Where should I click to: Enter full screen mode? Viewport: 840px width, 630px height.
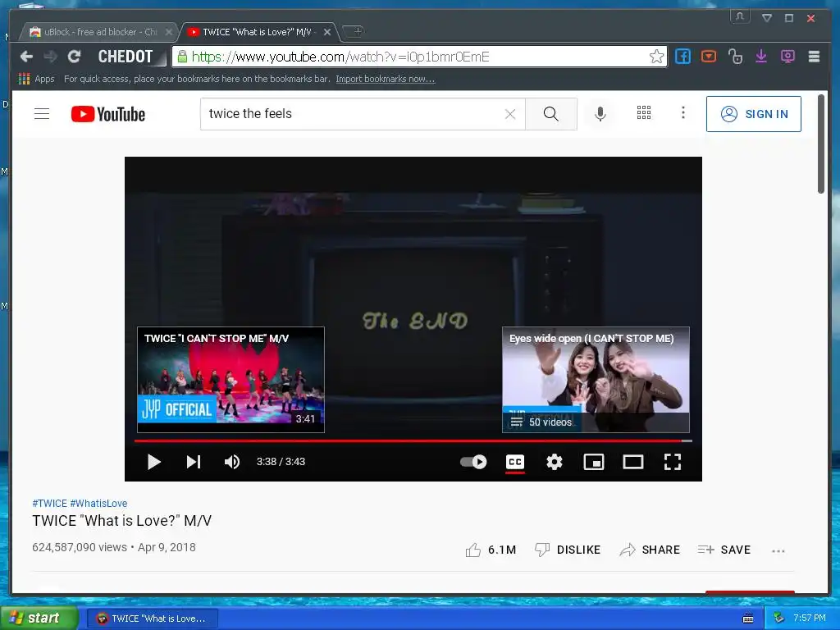coord(673,462)
